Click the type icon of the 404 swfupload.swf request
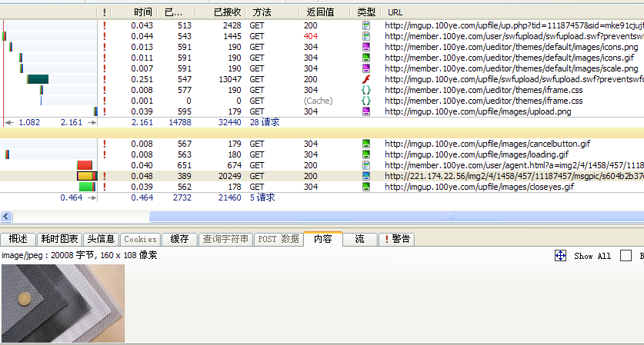Image resolution: width=644 pixels, height=345 pixels. pyautogui.click(x=366, y=36)
